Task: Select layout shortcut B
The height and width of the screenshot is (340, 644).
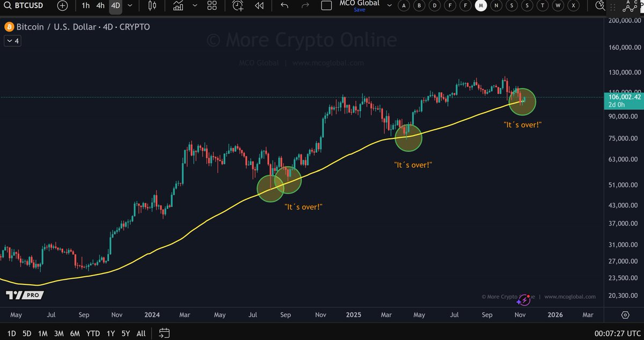Action: 420,6
